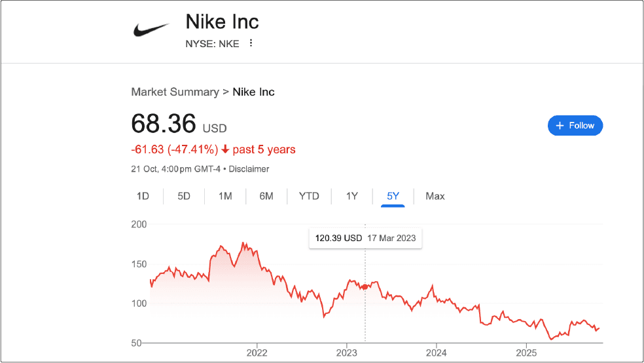Show year-to-date YTD chart
This screenshot has height=363, width=644.
pyautogui.click(x=309, y=196)
